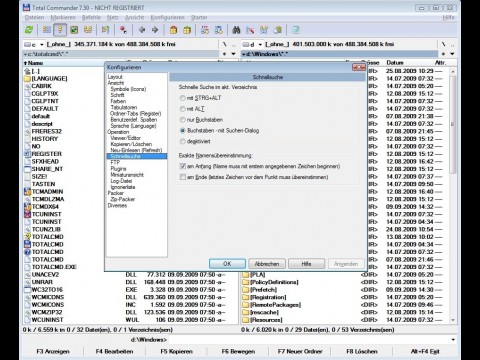This screenshot has height=360, width=480.
Task: Open the Markieren menu
Action: point(63,17)
